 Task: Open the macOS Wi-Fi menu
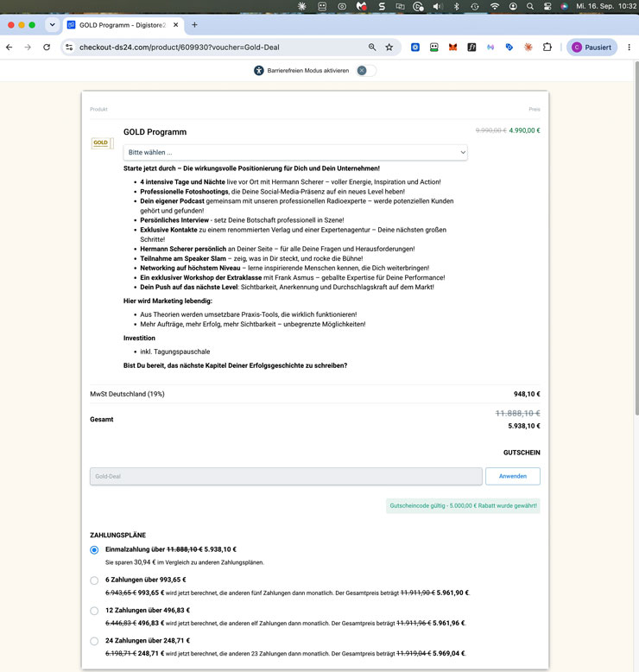pos(495,6)
